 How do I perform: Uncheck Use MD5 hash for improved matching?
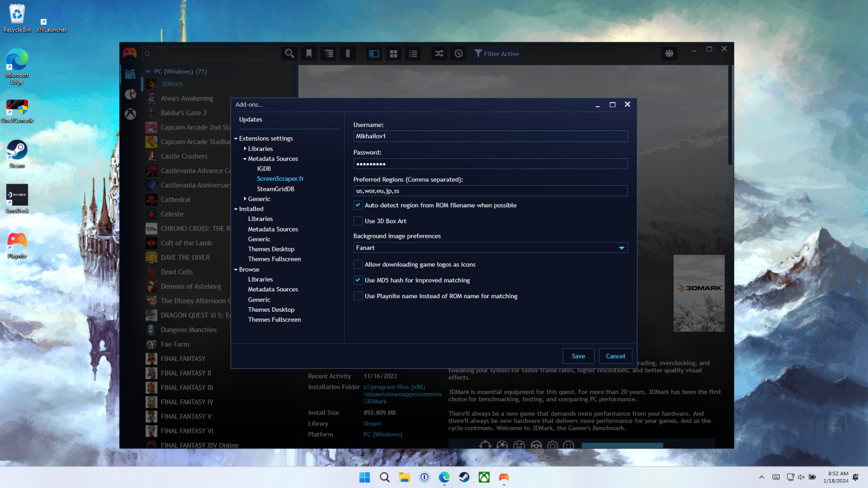coord(358,280)
